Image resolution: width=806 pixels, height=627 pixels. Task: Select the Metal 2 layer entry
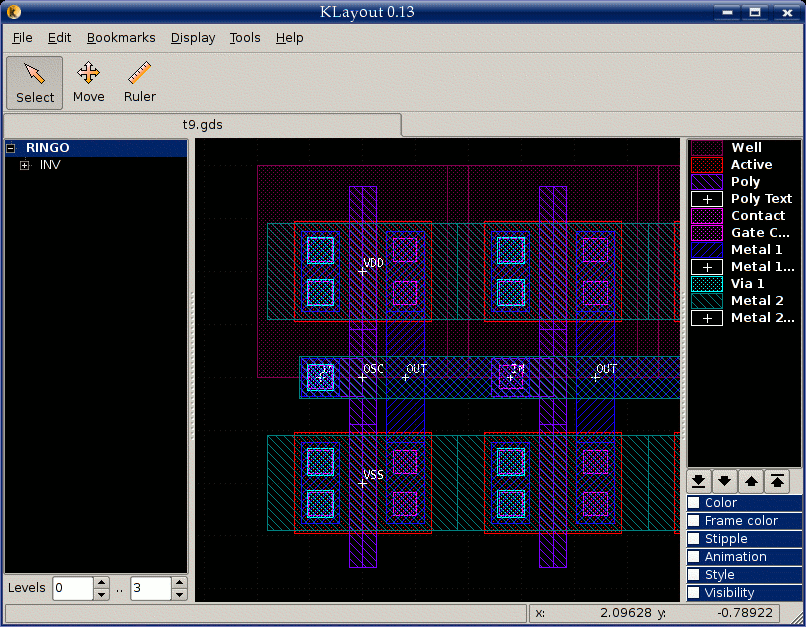pos(757,300)
